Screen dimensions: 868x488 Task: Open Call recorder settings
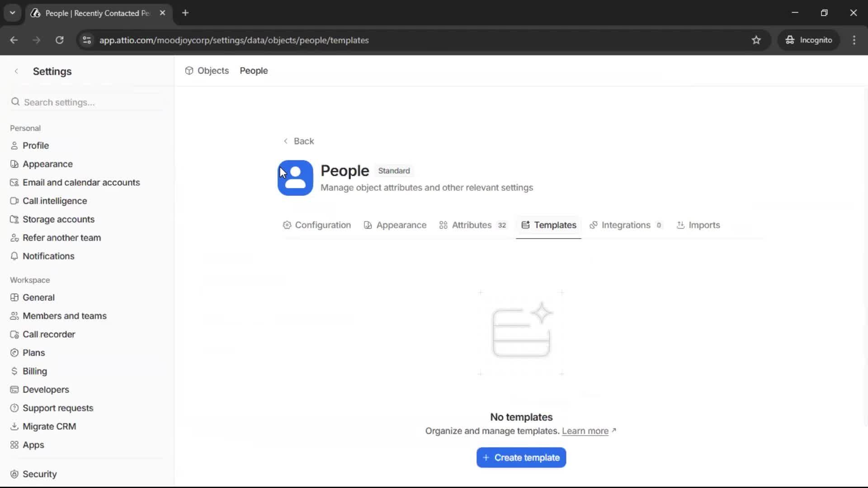coord(49,334)
